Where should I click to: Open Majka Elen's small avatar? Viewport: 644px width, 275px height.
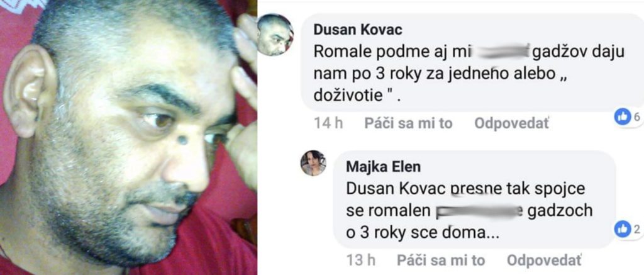tap(314, 163)
